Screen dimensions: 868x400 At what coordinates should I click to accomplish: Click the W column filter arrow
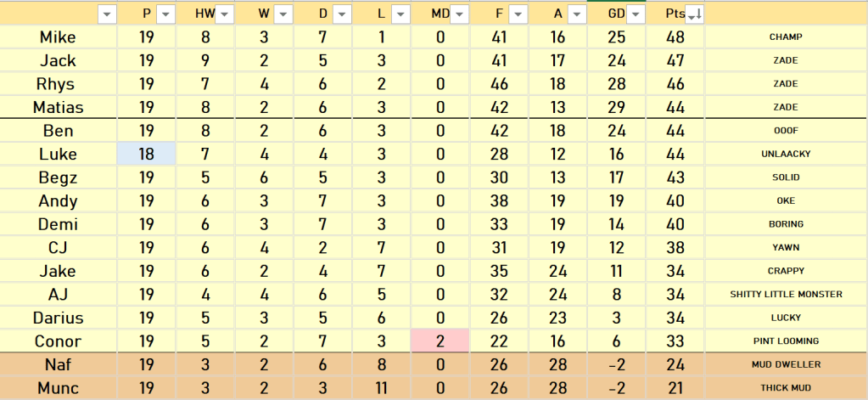pos(283,14)
